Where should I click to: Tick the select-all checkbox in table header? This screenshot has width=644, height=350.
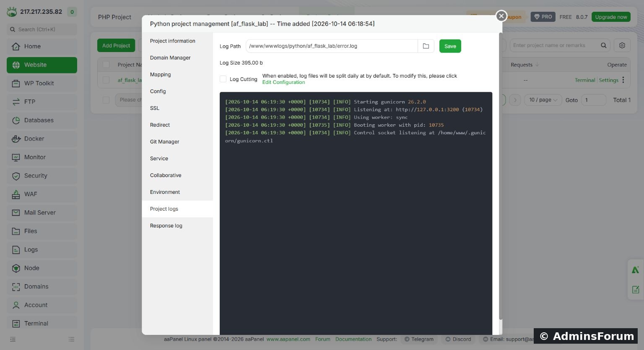click(106, 65)
